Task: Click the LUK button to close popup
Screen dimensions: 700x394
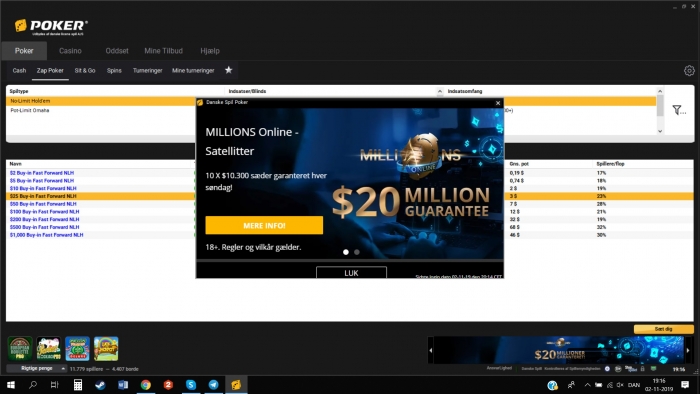Action: point(351,273)
